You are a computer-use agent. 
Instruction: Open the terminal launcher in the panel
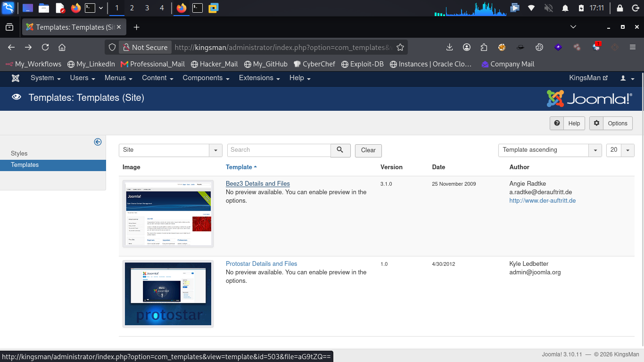tap(90, 8)
